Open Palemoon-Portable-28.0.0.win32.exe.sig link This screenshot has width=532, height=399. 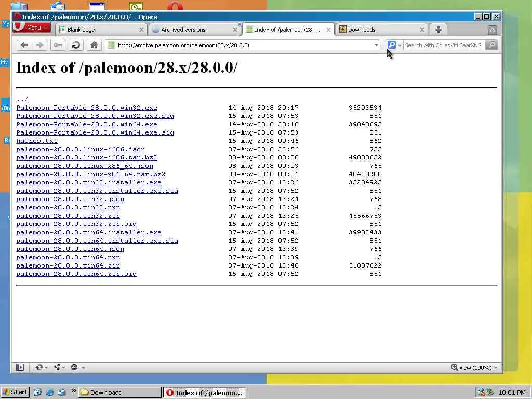pos(95,116)
